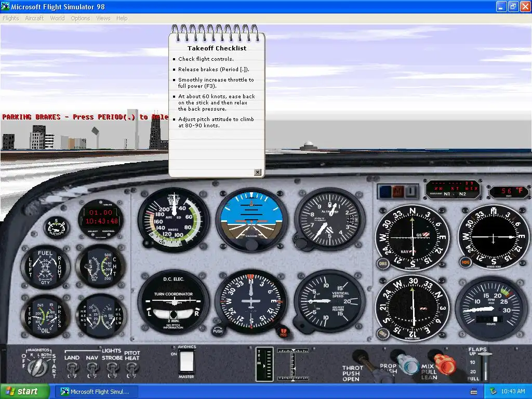
Task: Click the Microsoft Flight Simulator taskbar button
Action: [96, 392]
